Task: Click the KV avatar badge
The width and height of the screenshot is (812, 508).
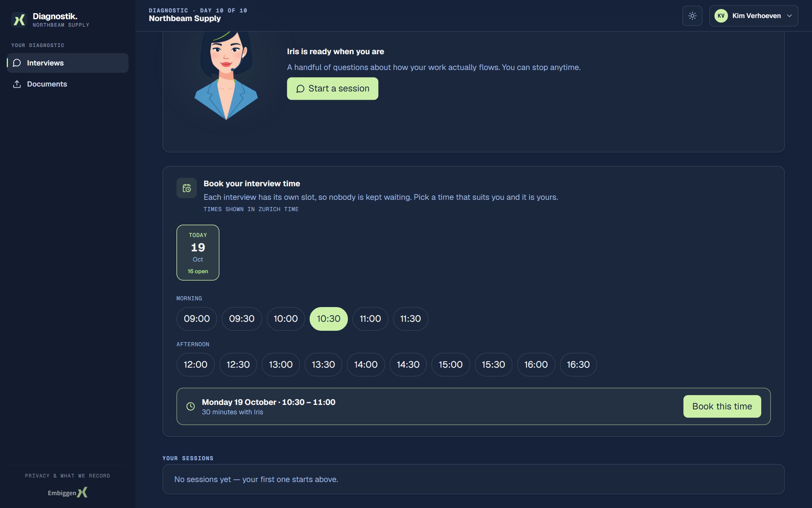Action: (x=721, y=16)
